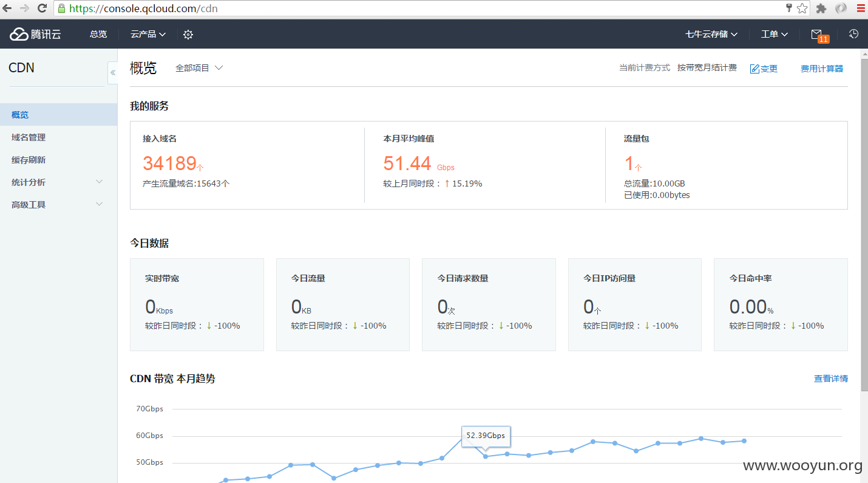Bookmark page with the star icon

(802, 9)
